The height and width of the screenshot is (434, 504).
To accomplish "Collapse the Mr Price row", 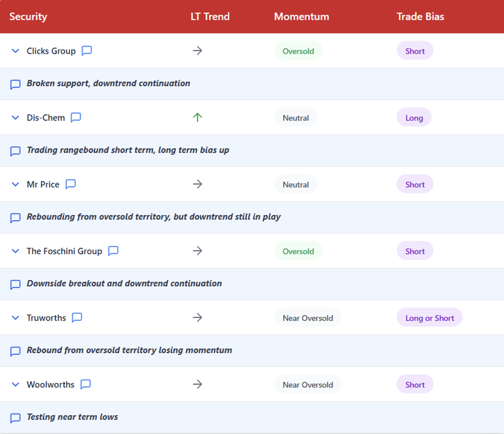I will [x=15, y=184].
